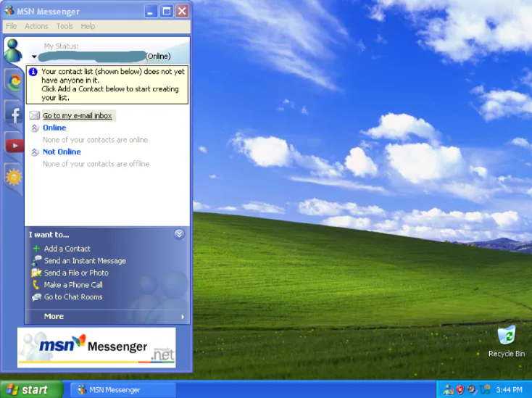Click the Online group heading
Screen dimensions: 532x398
click(x=54, y=128)
